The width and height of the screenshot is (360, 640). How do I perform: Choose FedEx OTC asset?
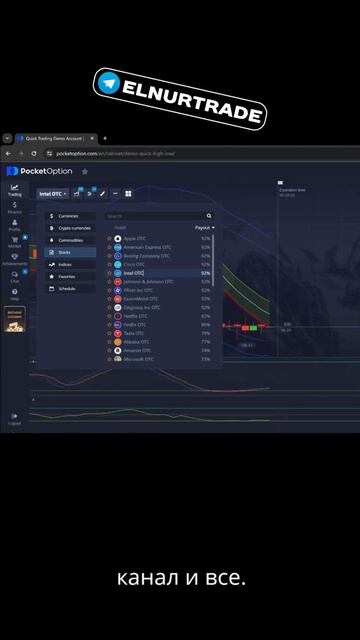coord(160,324)
